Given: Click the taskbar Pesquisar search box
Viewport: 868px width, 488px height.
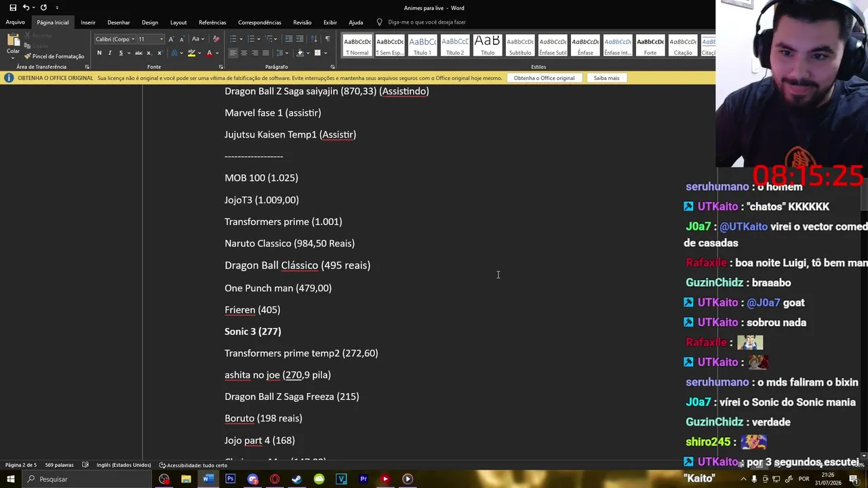Looking at the screenshot, I should coord(88,479).
